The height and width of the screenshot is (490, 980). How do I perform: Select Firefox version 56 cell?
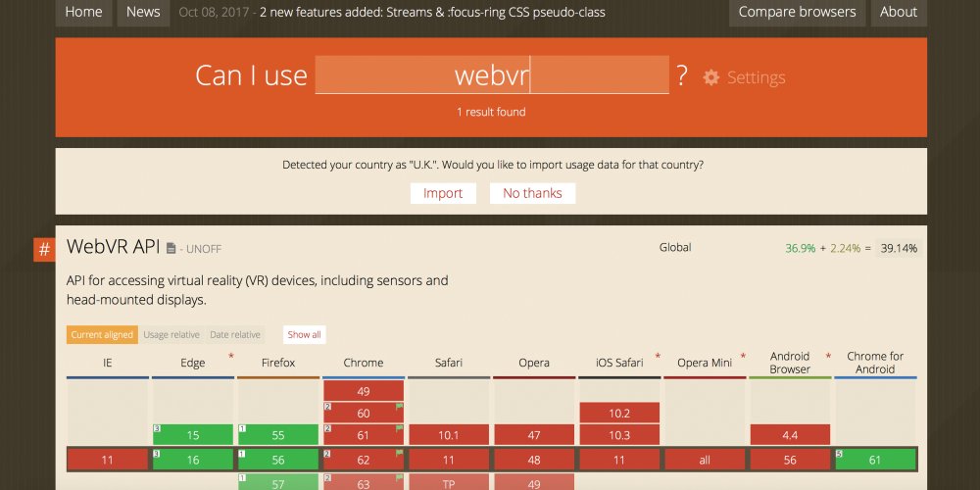click(x=278, y=460)
